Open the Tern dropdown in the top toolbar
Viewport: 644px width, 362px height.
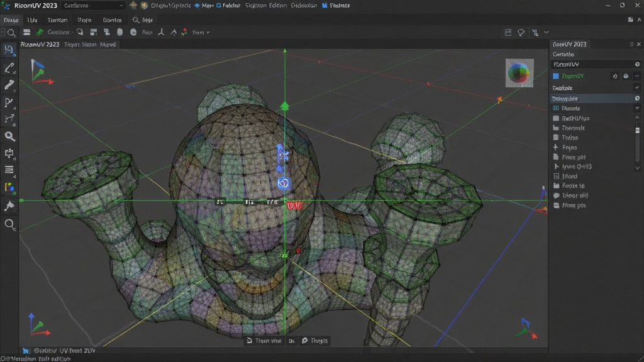201,33
